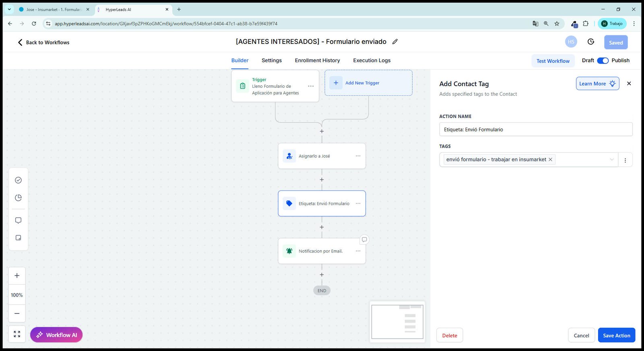The height and width of the screenshot is (351, 644).
Task: Click the Cancel button
Action: (581, 335)
